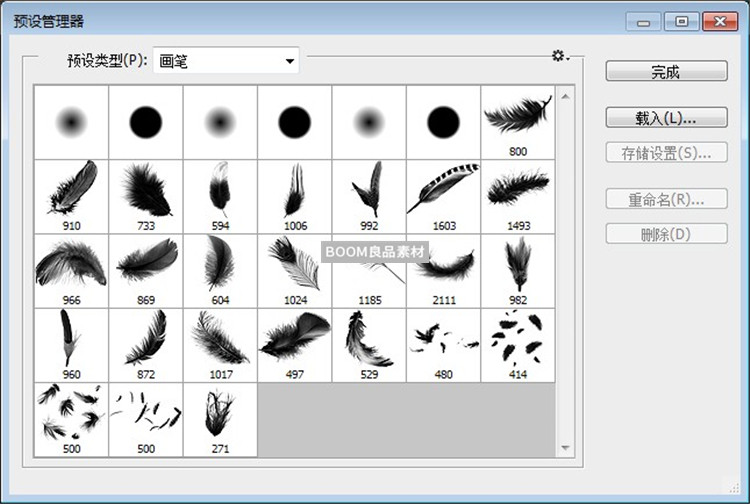Select the 604 feather brush thumbnail
This screenshot has width=750, height=504.
click(221, 271)
